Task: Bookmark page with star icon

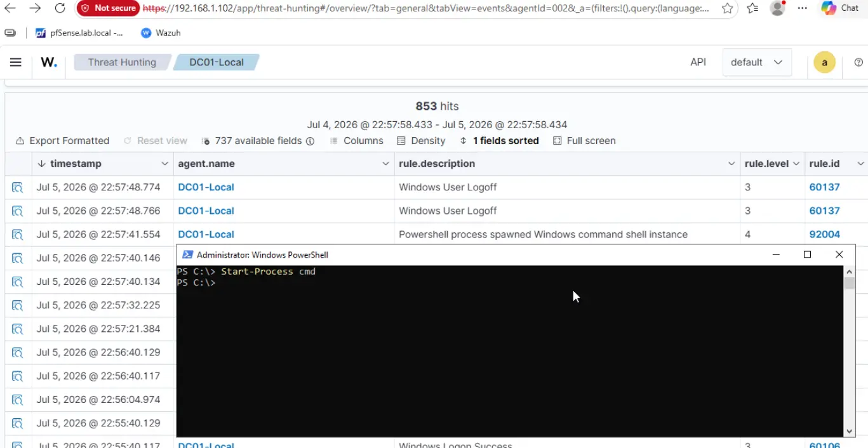Action: 728,8
